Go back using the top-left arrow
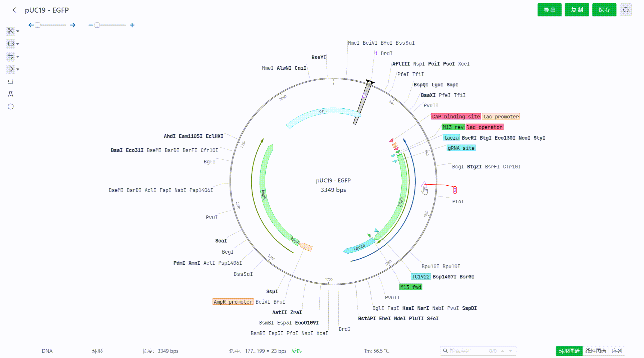The height and width of the screenshot is (358, 644). tap(15, 10)
